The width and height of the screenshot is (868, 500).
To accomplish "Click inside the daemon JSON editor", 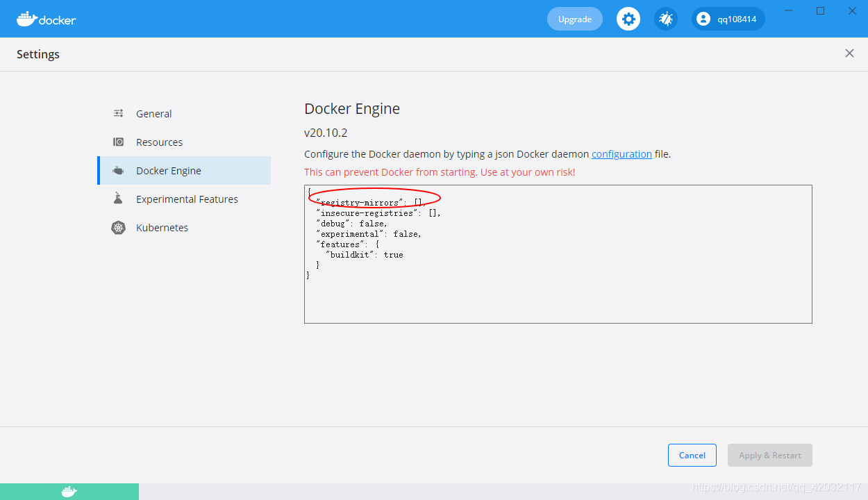I will point(558,253).
